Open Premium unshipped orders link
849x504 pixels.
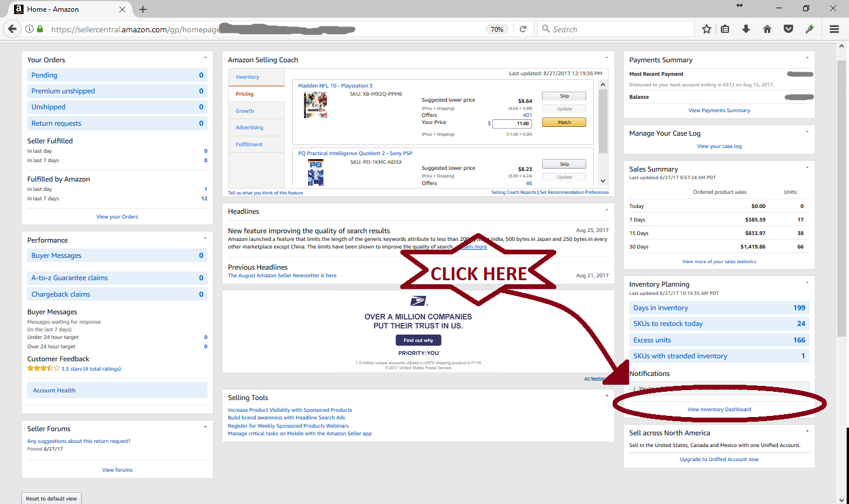pos(117,91)
